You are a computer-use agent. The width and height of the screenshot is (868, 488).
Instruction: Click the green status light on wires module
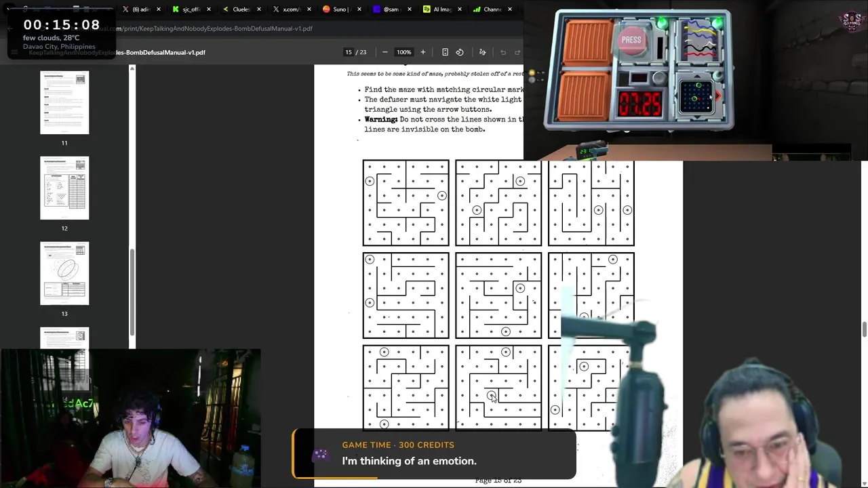[x=718, y=22]
